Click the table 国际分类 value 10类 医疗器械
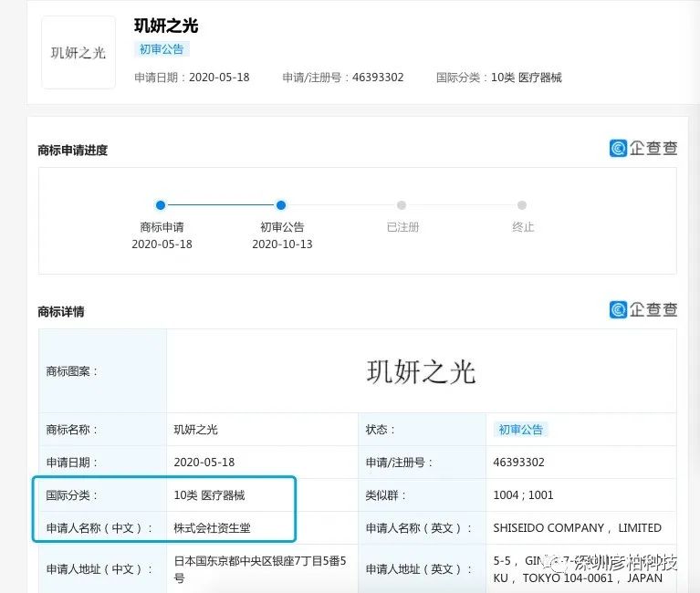The height and width of the screenshot is (593, 700). click(209, 495)
